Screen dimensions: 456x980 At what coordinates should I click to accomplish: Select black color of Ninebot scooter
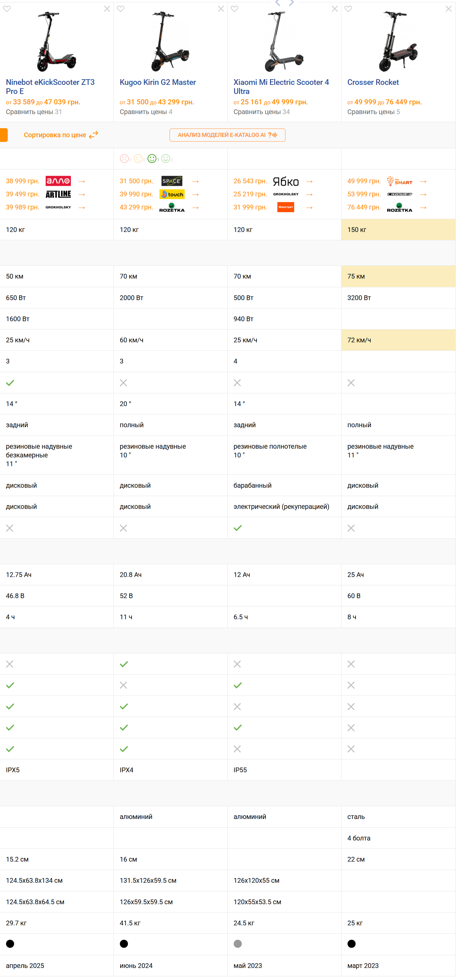(x=10, y=944)
